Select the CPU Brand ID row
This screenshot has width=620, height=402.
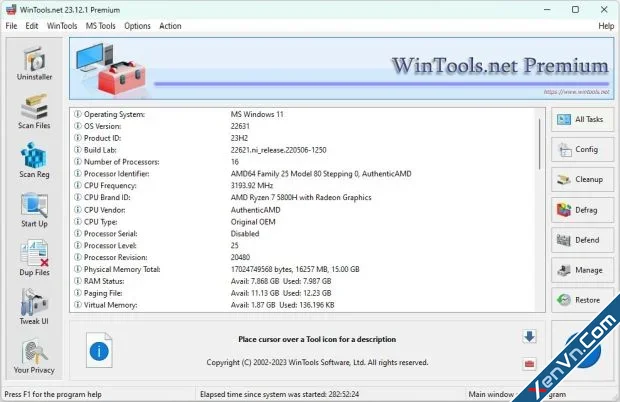pos(304,197)
